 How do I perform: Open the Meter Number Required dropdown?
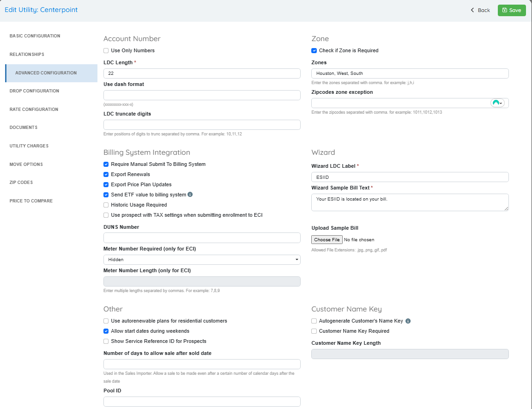[x=202, y=260]
